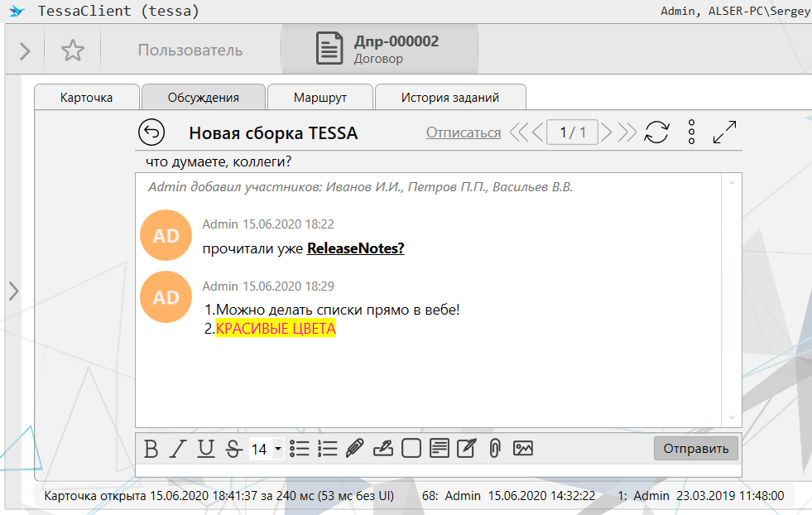The image size is (812, 515).
Task: Click status bar entry '68: Admin 15.06.2020 14:32:22'
Action: pyautogui.click(x=508, y=496)
